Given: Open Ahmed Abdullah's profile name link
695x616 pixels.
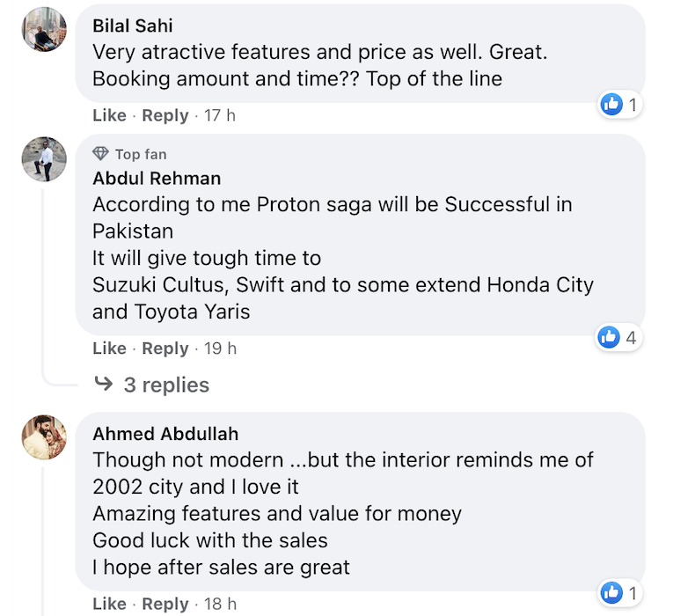Looking at the screenshot, I should [165, 434].
